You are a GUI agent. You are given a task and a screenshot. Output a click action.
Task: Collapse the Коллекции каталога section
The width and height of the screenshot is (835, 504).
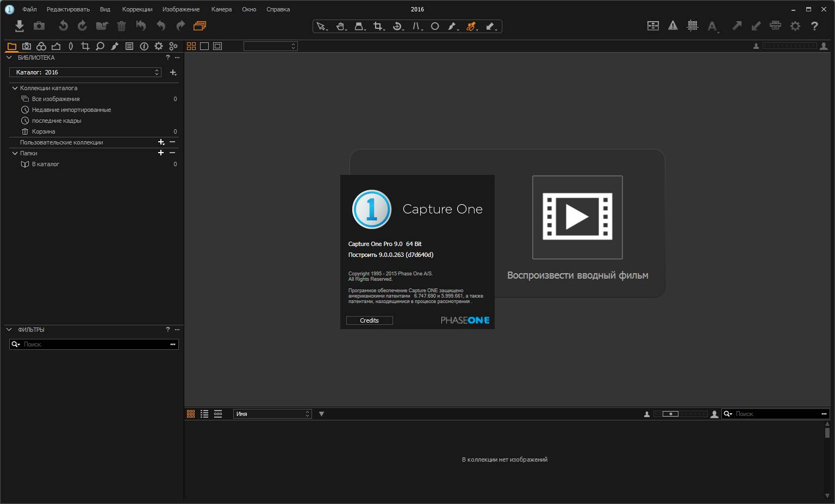(15, 88)
